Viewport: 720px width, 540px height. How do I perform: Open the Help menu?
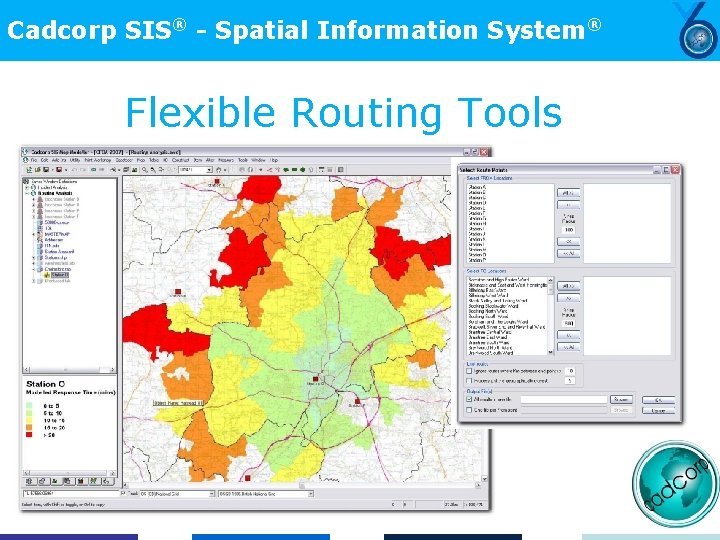(274, 160)
